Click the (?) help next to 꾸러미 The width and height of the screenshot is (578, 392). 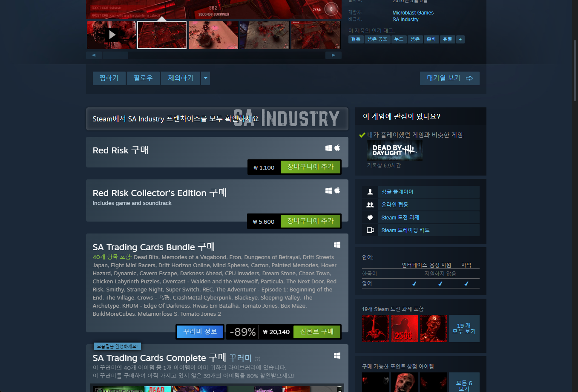click(257, 359)
